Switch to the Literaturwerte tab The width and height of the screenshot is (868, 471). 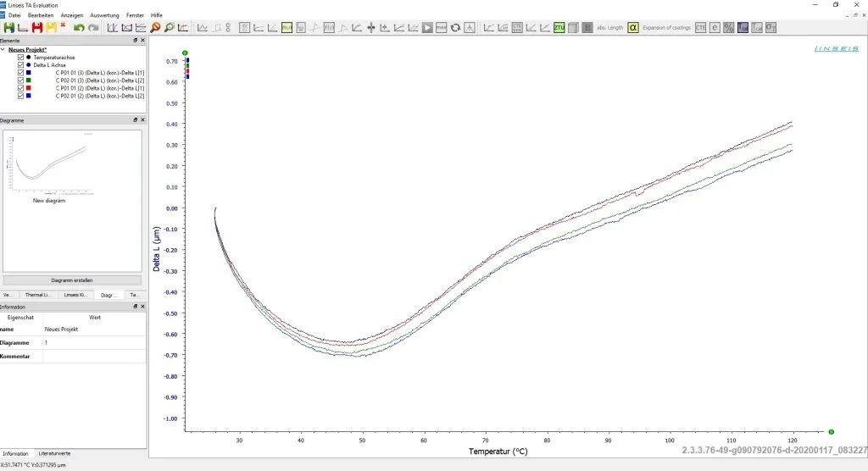coord(54,453)
